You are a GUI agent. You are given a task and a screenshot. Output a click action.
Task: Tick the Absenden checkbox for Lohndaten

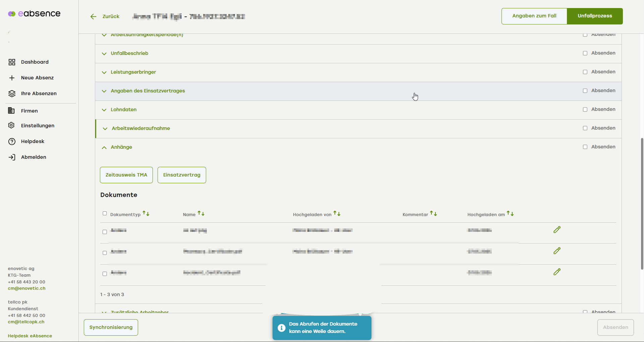click(x=585, y=110)
